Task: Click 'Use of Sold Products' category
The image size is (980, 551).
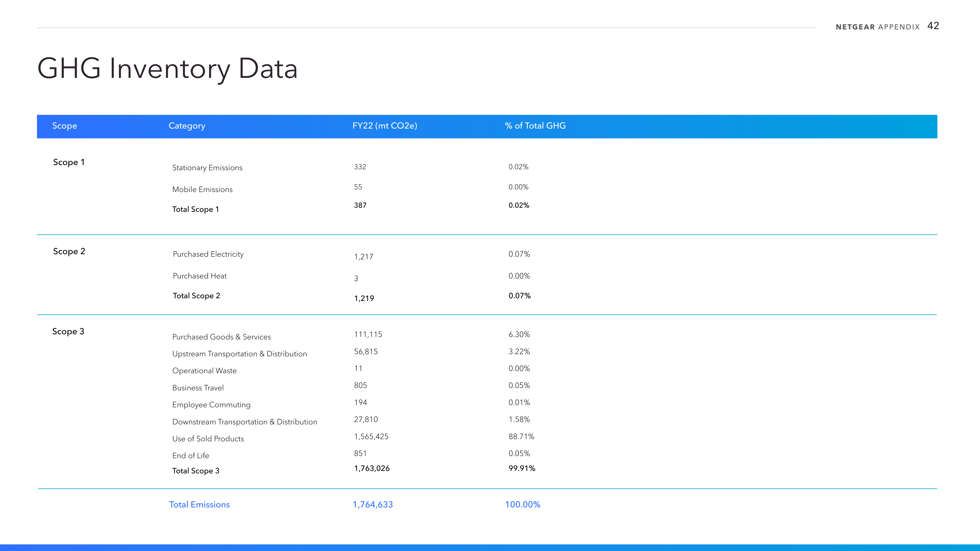Action: pyautogui.click(x=208, y=439)
